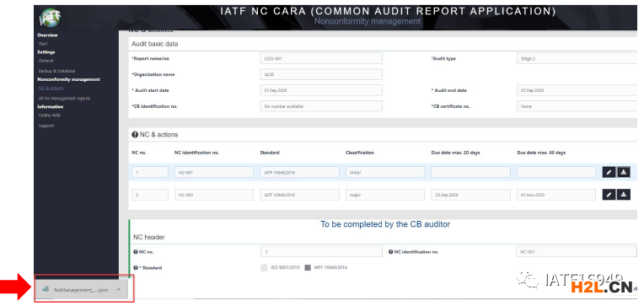Screen dimensions: 644x306
Task: Go to Backup & Database settings
Action: pos(56,71)
